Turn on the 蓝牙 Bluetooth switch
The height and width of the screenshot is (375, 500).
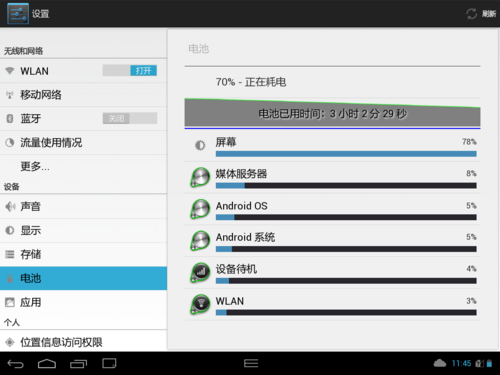[130, 118]
